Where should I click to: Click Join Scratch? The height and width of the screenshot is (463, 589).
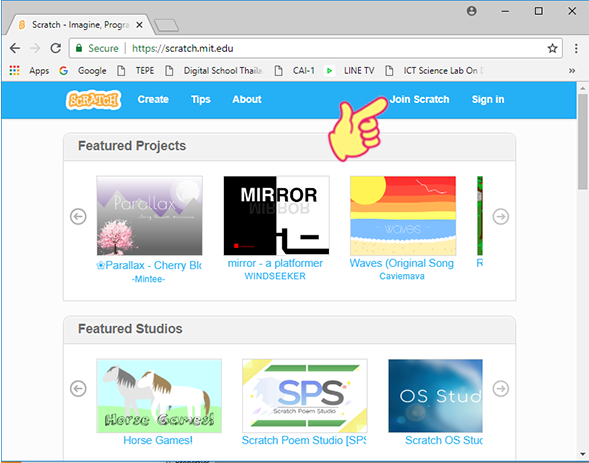[x=420, y=100]
